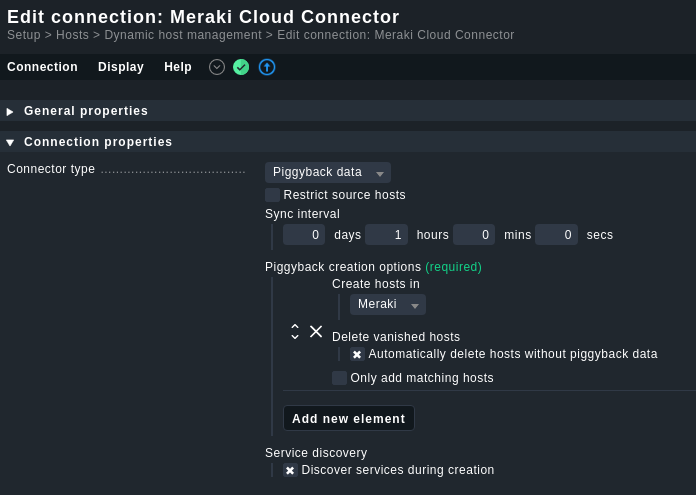Open the Display menu
696x495 pixels.
[121, 67]
